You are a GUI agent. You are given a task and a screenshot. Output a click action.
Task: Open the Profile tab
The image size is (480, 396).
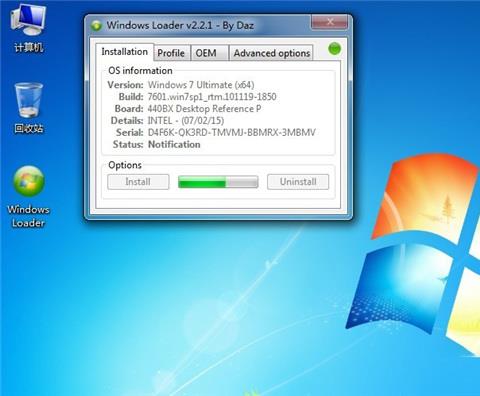coord(171,53)
